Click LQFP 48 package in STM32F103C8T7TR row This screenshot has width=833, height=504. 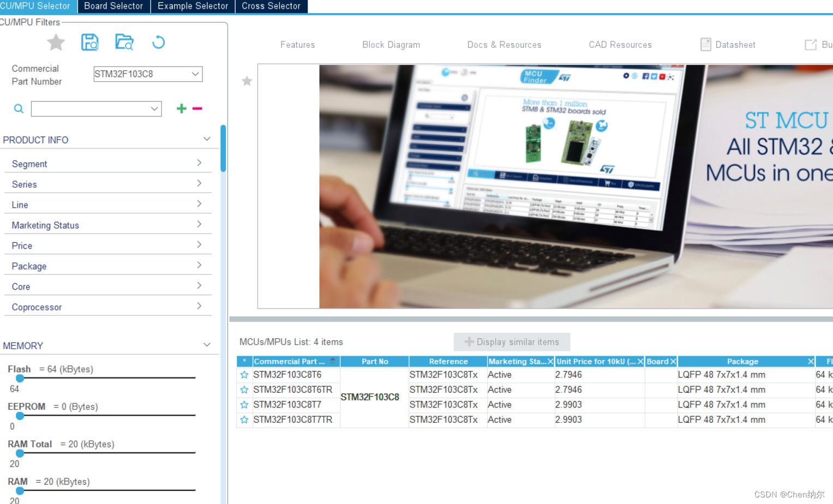(721, 419)
